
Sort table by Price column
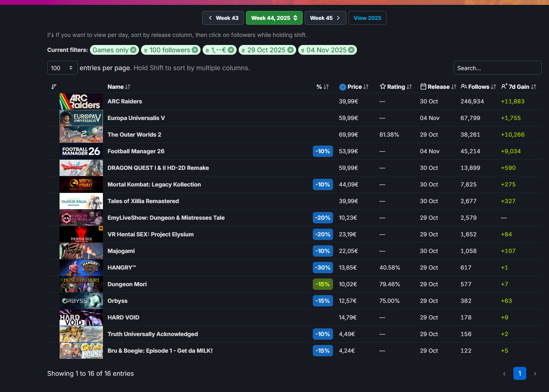coord(354,87)
